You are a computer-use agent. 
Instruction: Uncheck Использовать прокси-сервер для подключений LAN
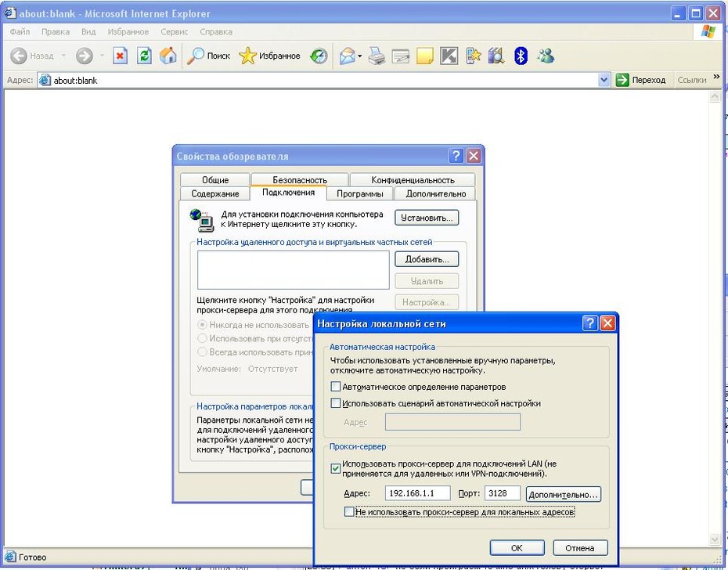(x=335, y=468)
